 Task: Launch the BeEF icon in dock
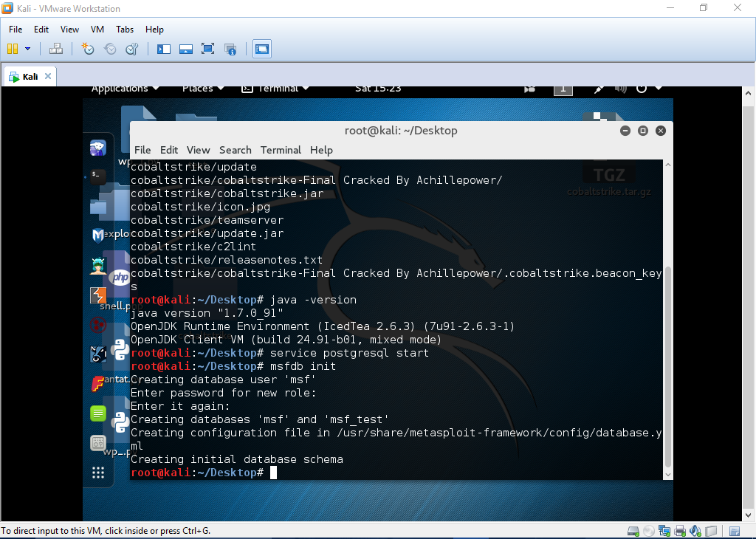[x=98, y=354]
